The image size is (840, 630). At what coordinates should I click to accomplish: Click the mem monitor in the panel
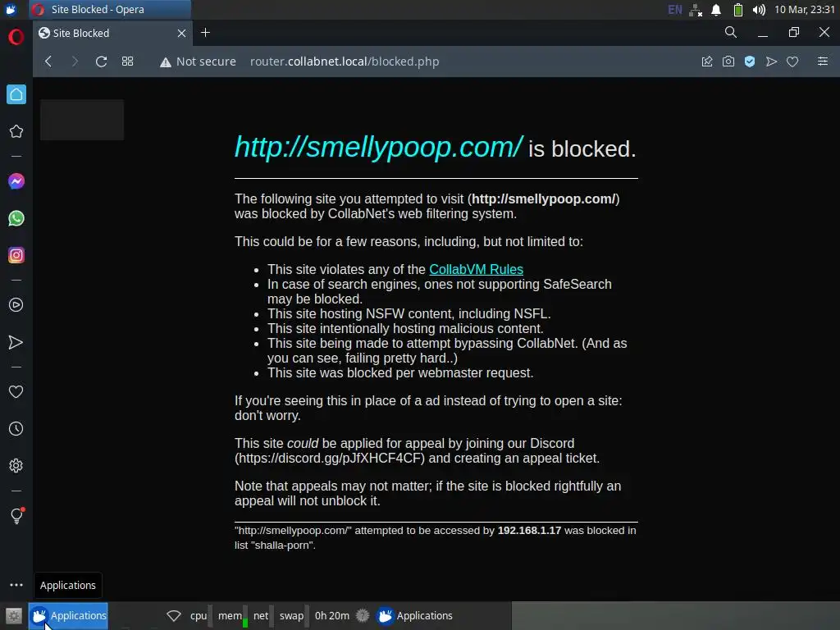click(x=232, y=615)
